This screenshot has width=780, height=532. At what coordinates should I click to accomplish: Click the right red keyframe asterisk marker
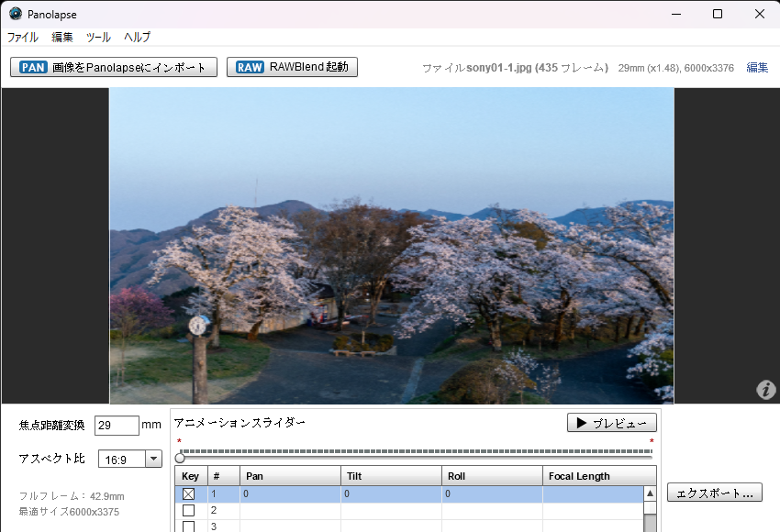pos(651,442)
